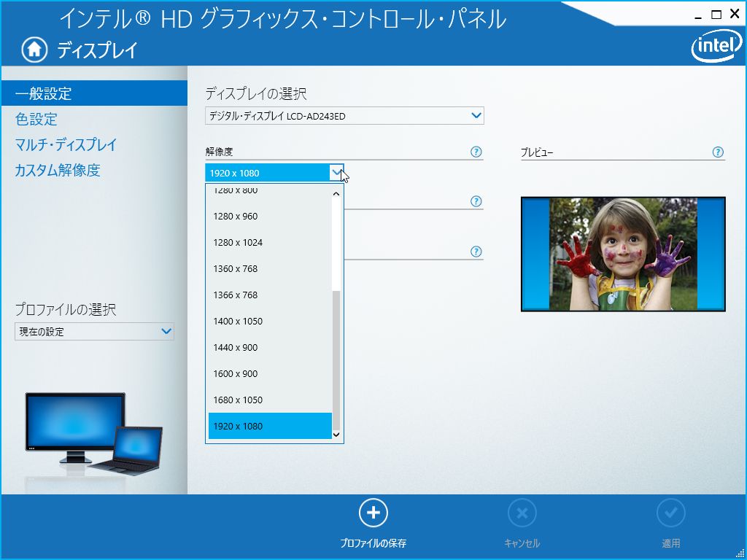Maximize the control panel window
Screen dimensions: 747x560
716,15
